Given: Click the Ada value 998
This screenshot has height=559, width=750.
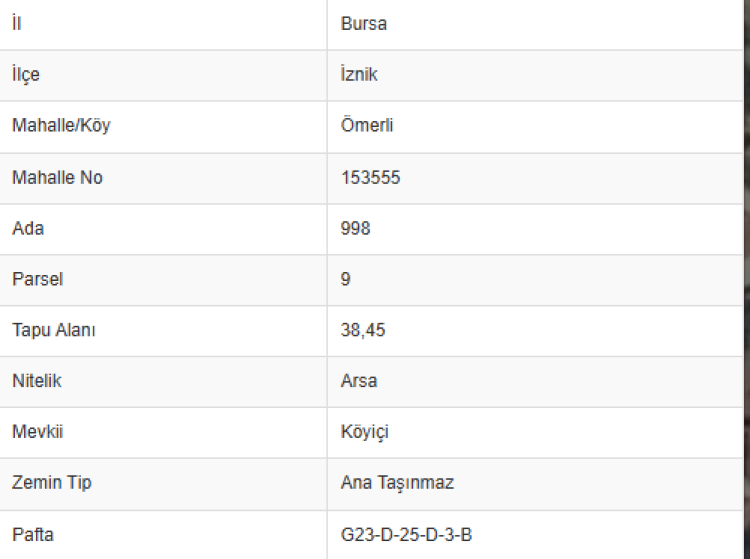Looking at the screenshot, I should click(355, 229).
